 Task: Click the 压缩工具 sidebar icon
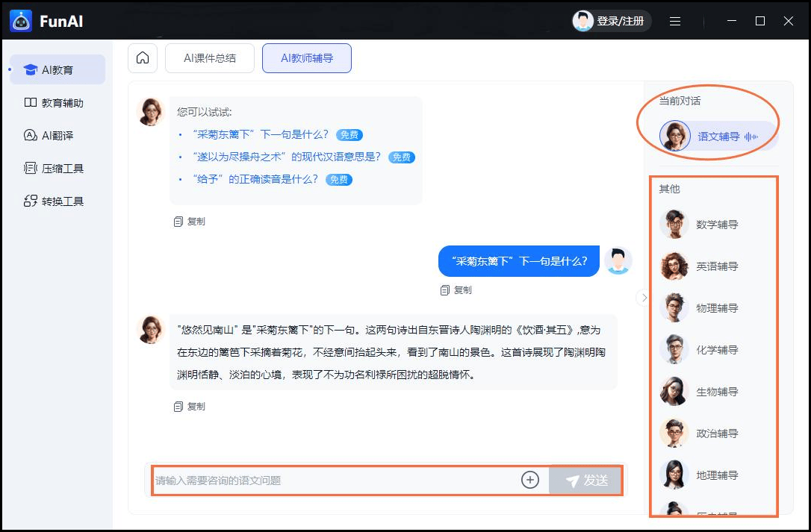[x=31, y=168]
